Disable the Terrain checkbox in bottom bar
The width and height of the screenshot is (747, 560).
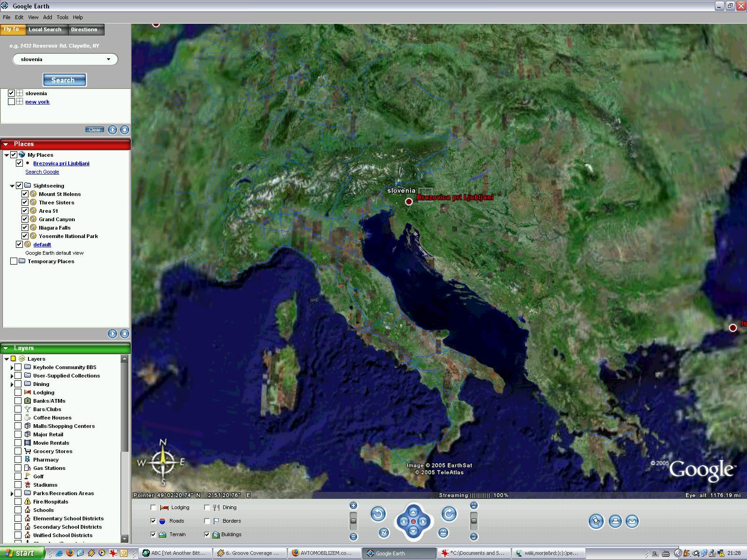coord(153,534)
